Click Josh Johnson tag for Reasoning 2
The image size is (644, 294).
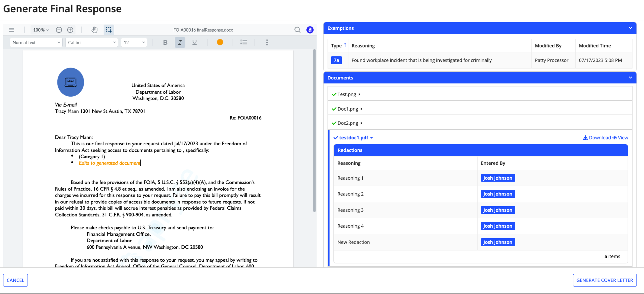(497, 194)
